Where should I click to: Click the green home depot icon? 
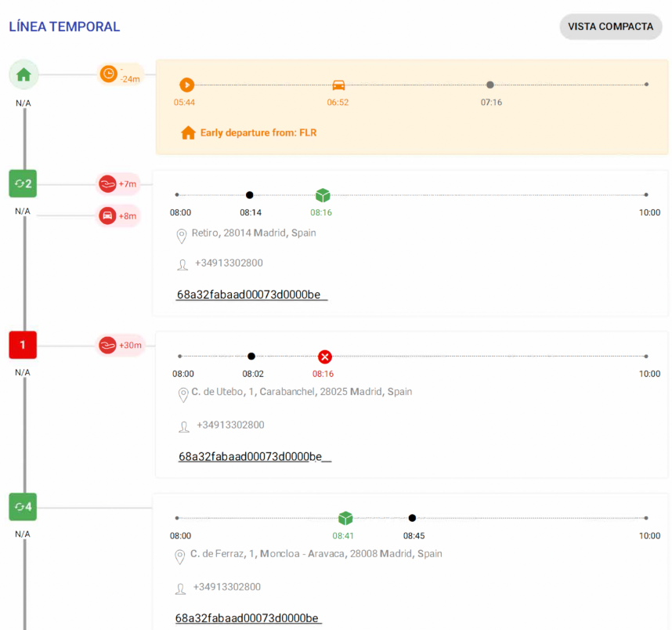point(23,74)
